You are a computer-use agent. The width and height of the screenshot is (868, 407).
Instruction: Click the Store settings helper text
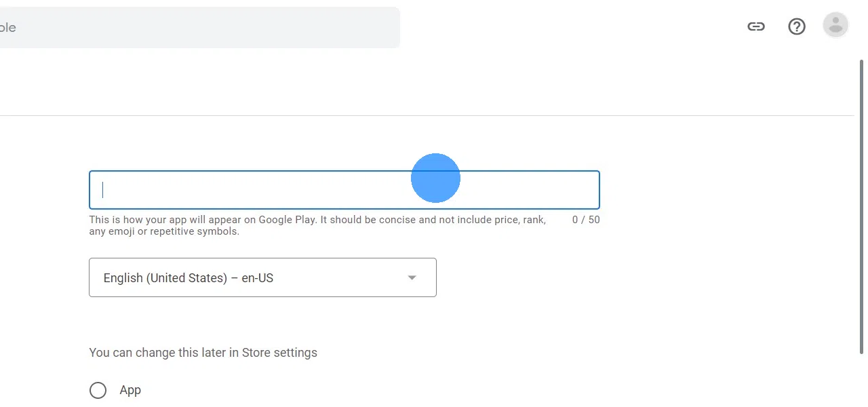[x=203, y=352]
